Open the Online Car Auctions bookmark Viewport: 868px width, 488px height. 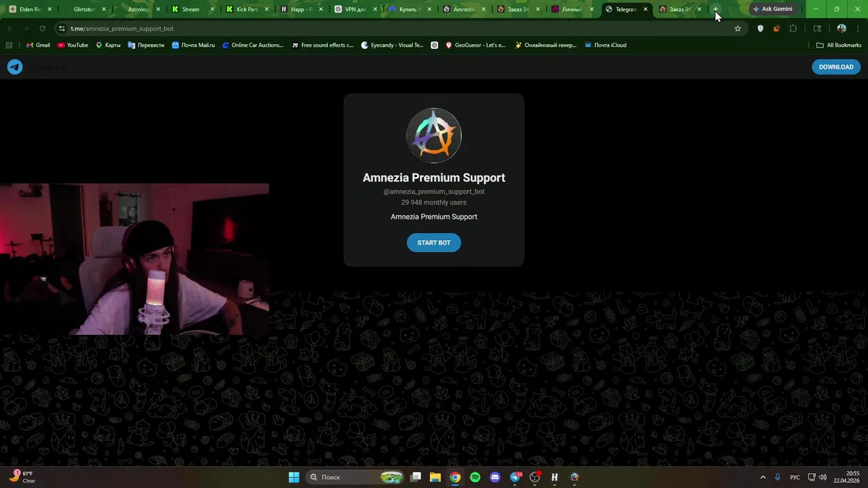tap(253, 45)
